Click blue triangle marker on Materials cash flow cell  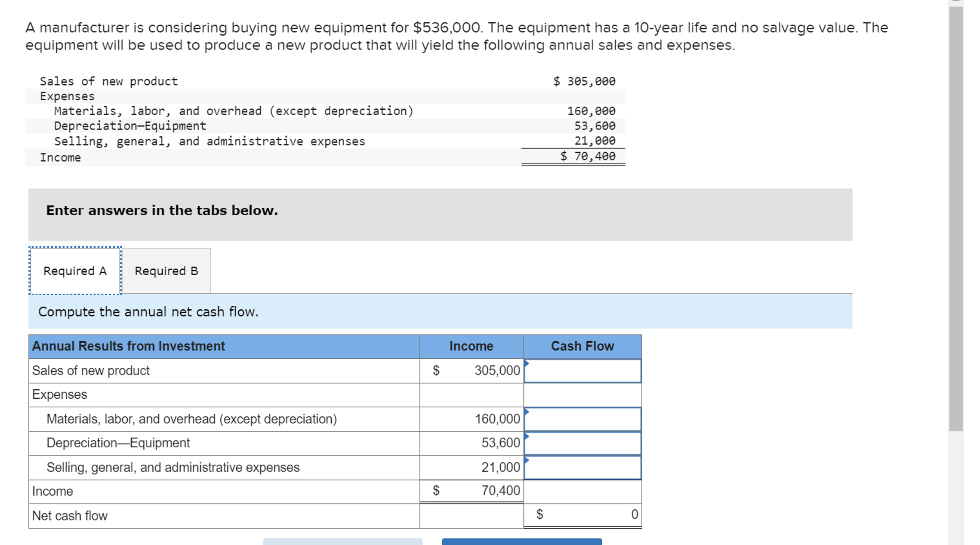[x=527, y=412]
